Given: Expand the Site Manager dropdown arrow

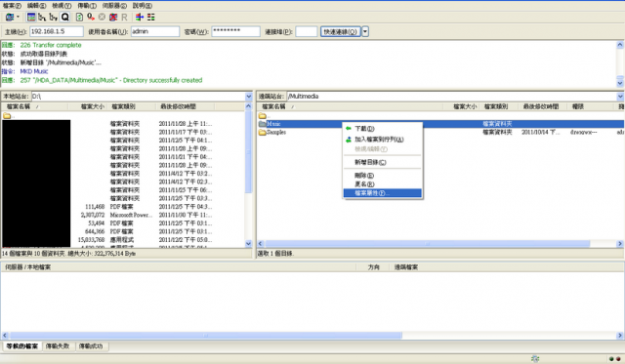Looking at the screenshot, I should point(18,18).
